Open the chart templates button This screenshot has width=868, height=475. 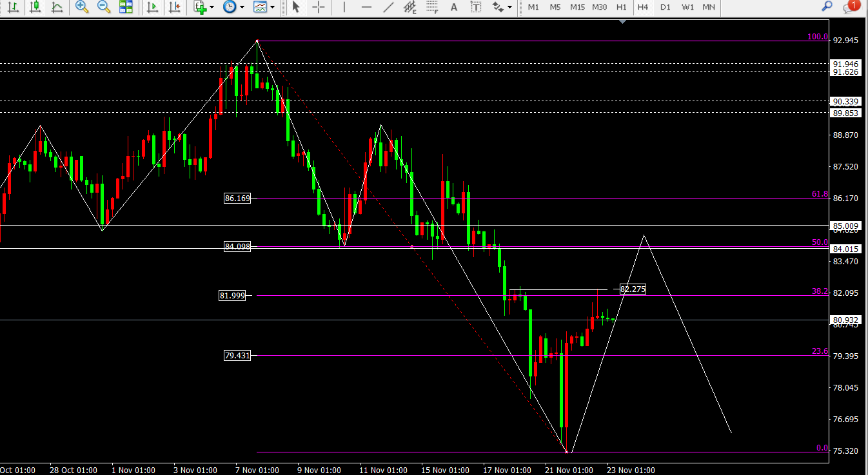[x=260, y=7]
